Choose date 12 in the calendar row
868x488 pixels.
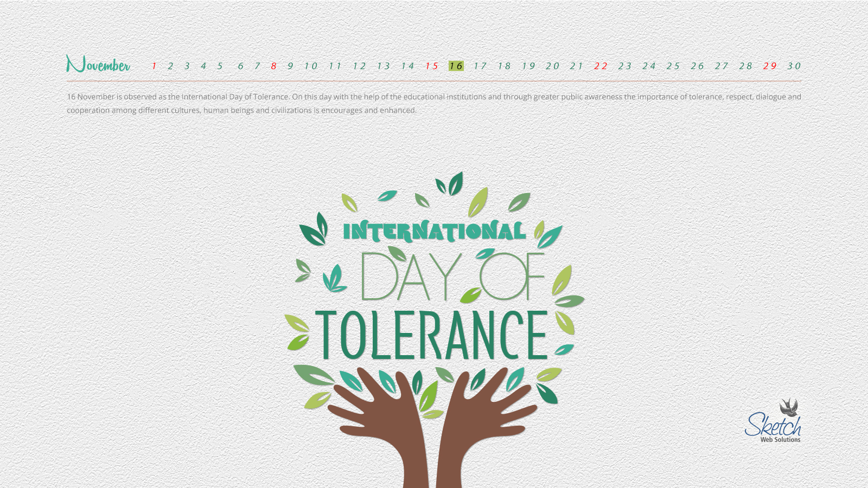pos(360,66)
